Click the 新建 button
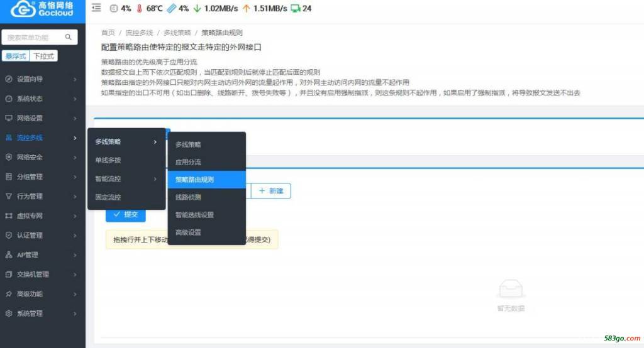 coord(270,191)
